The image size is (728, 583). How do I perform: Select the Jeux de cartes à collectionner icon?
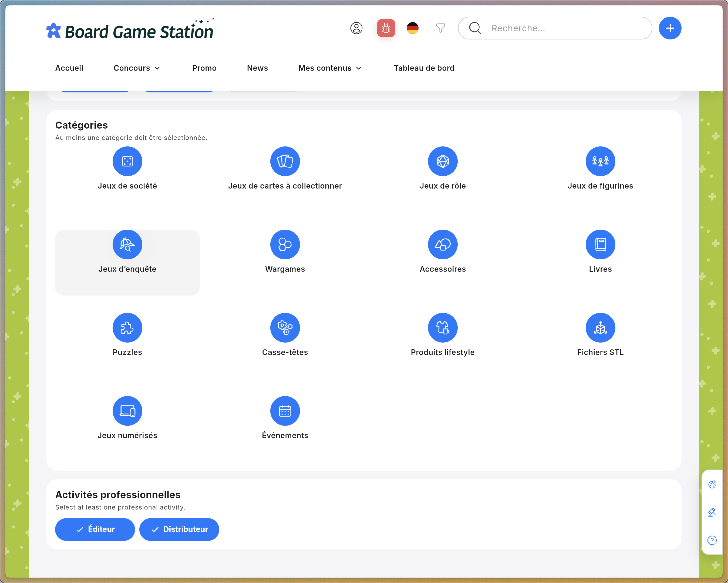(x=285, y=161)
